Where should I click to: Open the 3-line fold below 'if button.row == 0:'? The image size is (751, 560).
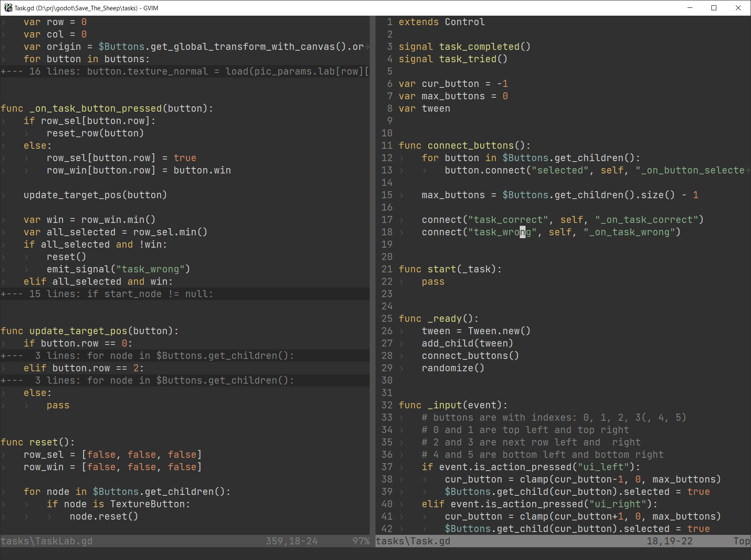(x=185, y=356)
